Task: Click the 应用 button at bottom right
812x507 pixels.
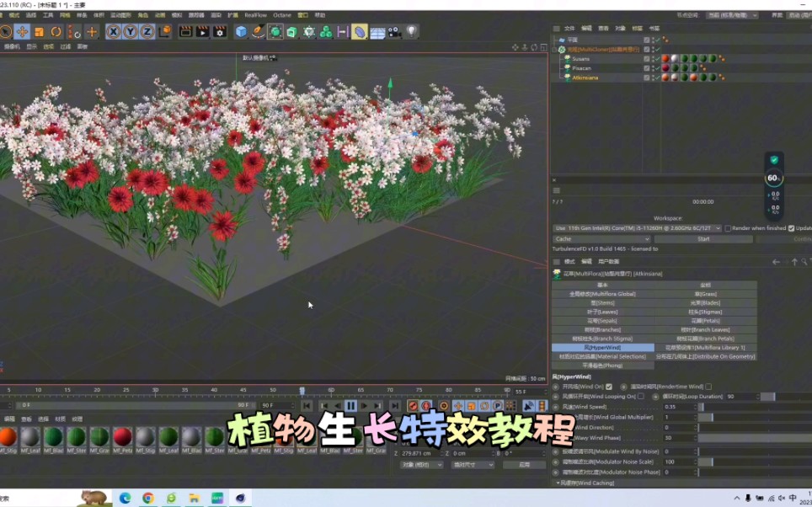Action: point(523,464)
